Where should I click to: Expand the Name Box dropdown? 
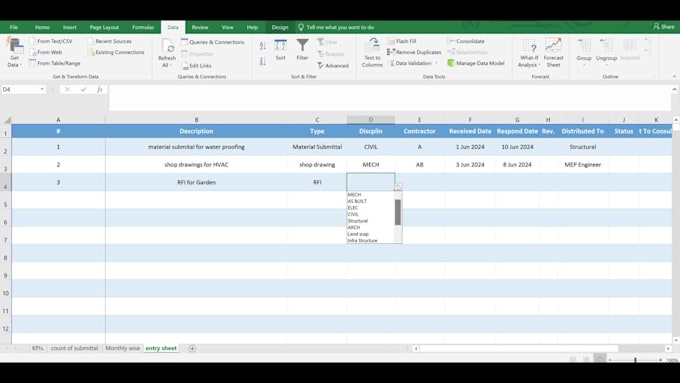pyautogui.click(x=42, y=89)
